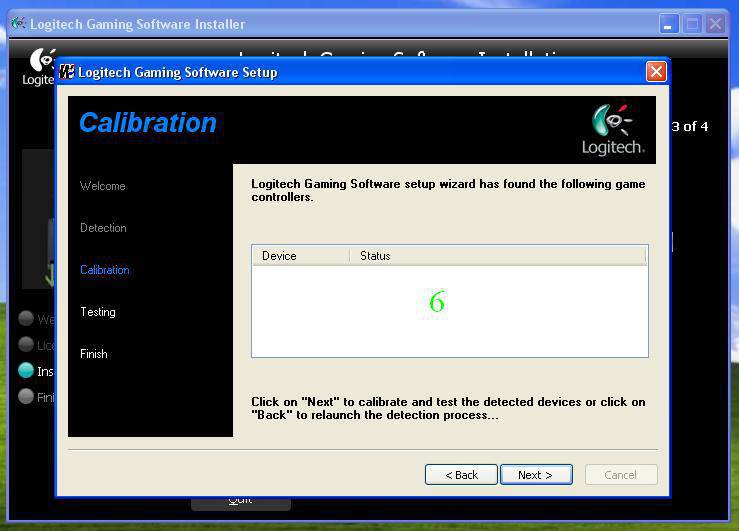Close the Logitech Gaming Software Installer window

coord(716,24)
